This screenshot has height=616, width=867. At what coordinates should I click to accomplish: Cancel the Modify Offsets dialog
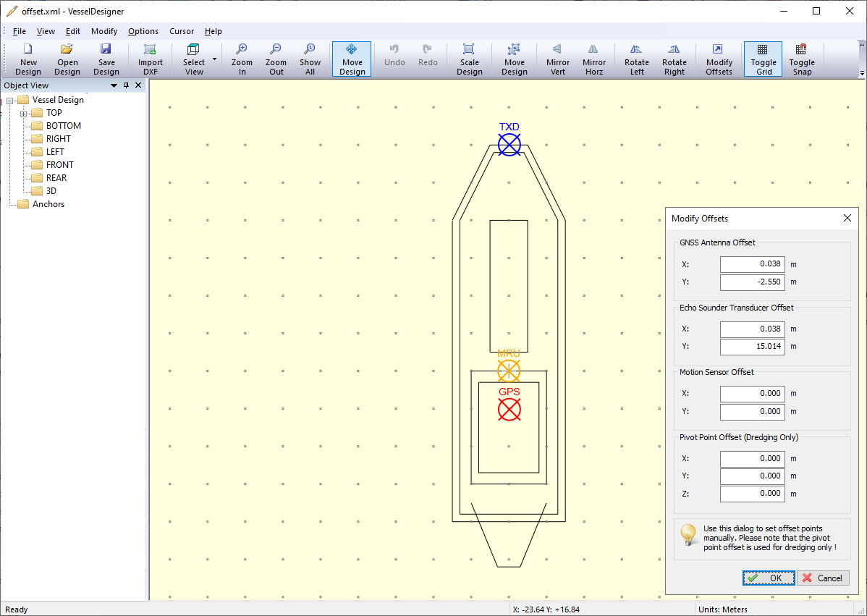click(x=823, y=578)
